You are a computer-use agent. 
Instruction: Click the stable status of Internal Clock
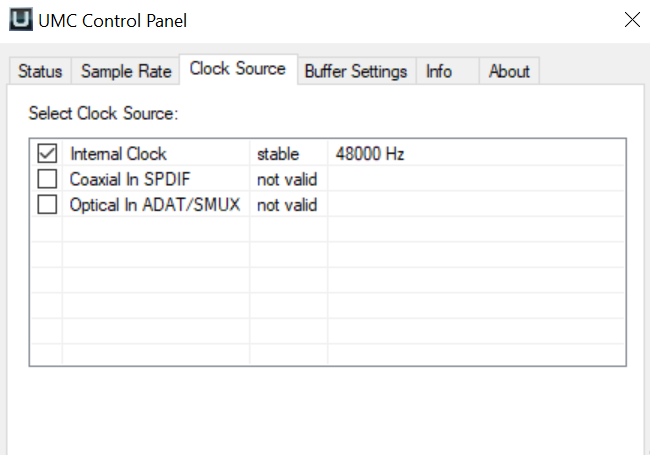click(x=278, y=154)
